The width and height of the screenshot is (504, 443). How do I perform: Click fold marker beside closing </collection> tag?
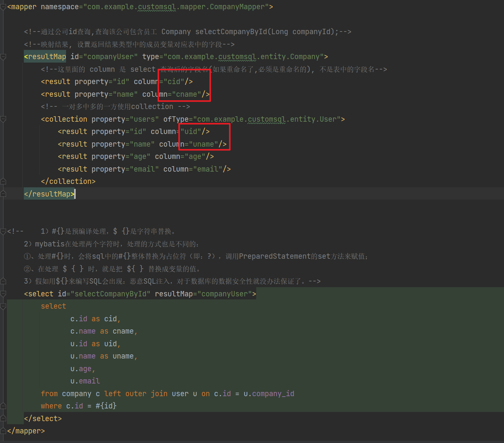[x=3, y=182]
